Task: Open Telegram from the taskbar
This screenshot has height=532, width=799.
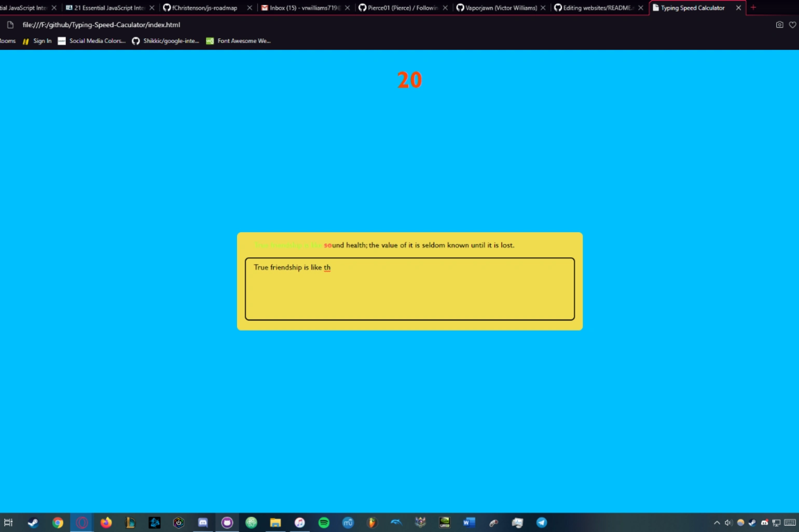Action: coord(542,523)
